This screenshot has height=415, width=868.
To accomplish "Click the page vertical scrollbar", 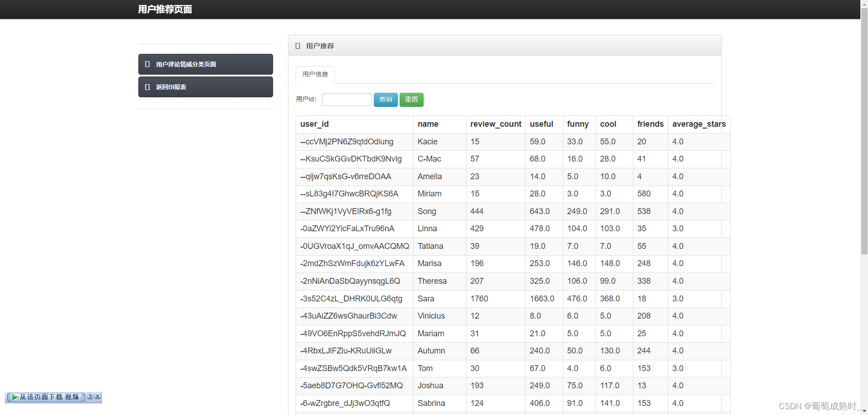I will click(x=864, y=131).
